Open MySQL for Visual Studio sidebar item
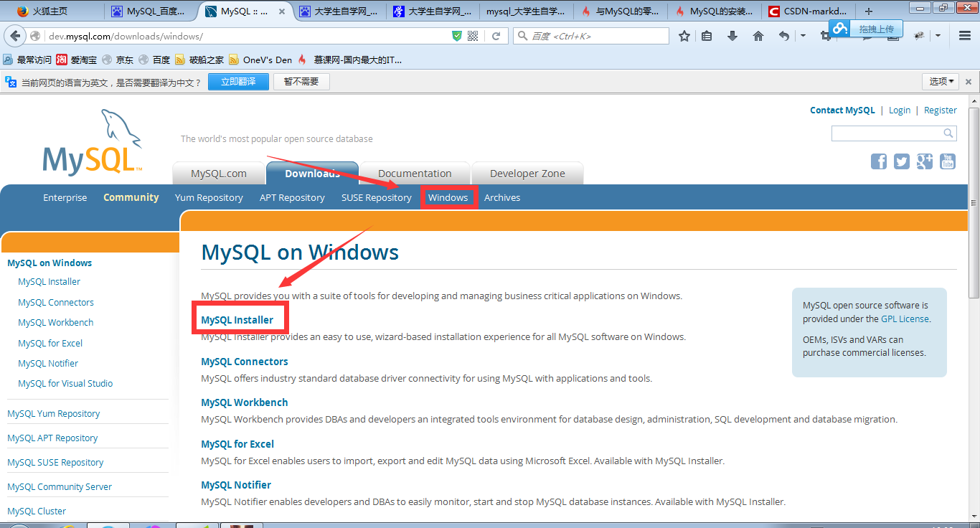980x528 pixels. click(x=65, y=383)
